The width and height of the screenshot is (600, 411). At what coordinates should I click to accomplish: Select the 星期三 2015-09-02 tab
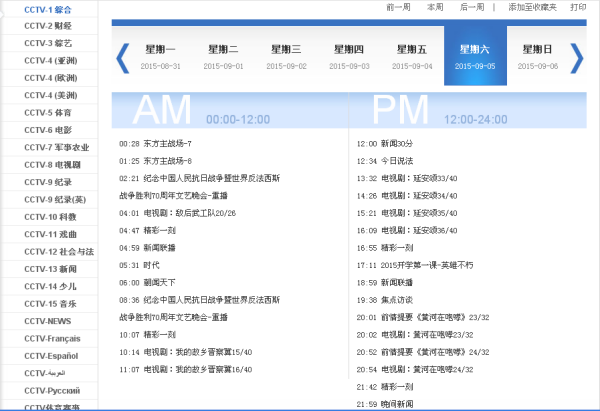pyautogui.click(x=286, y=57)
